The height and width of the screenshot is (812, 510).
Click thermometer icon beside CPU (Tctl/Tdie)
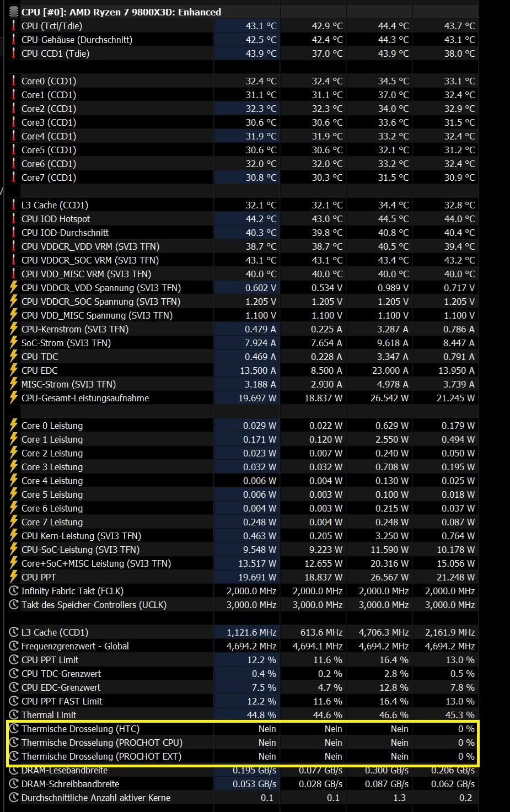coord(14,26)
